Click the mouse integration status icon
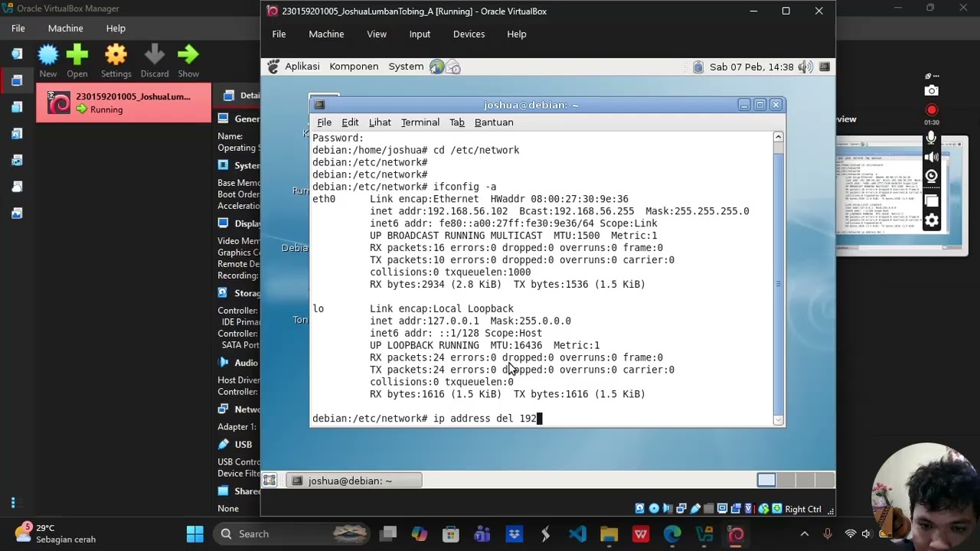Viewport: 980px width, 551px height. [x=763, y=509]
